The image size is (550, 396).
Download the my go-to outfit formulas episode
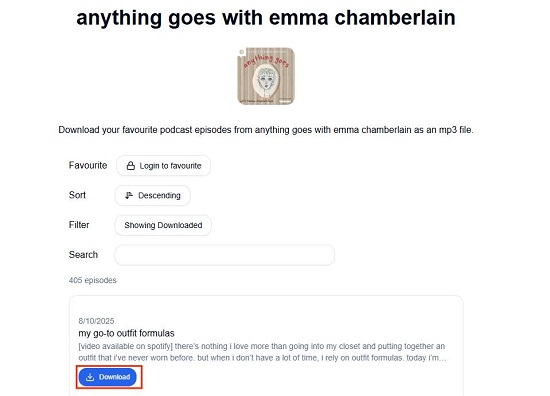pos(108,377)
